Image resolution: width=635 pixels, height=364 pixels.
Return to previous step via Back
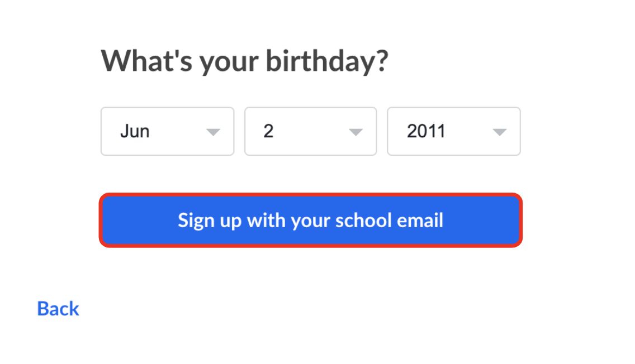click(x=58, y=309)
